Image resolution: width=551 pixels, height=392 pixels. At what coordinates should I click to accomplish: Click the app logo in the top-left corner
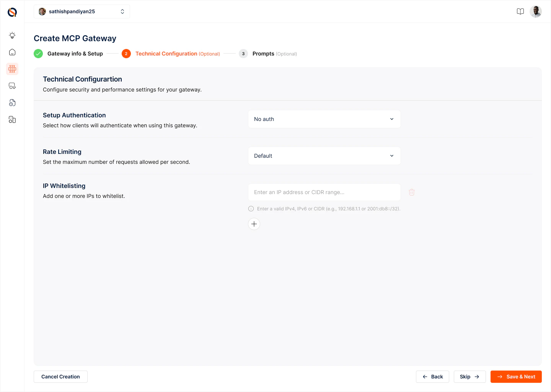(12, 12)
